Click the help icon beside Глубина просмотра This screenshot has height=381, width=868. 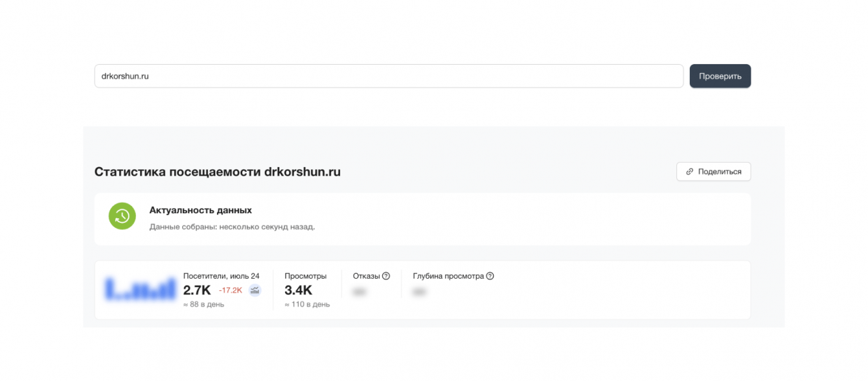490,276
